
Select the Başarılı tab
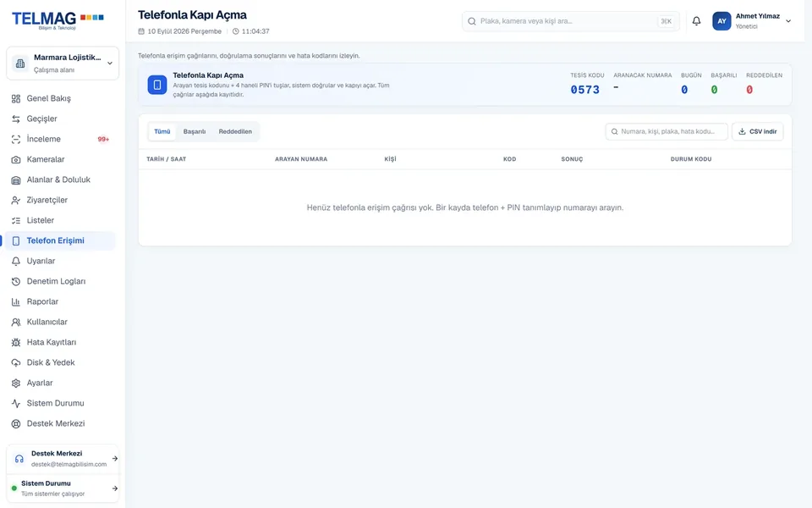coord(195,132)
